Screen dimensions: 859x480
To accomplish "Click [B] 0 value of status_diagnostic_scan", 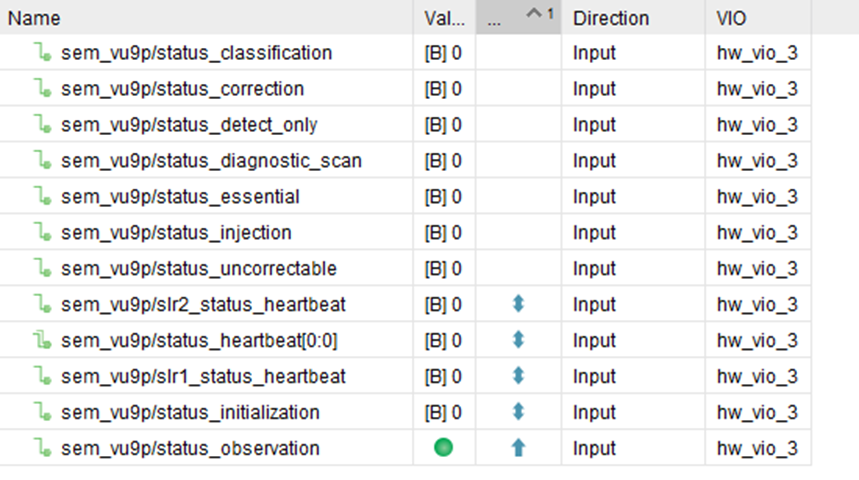I will pos(443,161).
